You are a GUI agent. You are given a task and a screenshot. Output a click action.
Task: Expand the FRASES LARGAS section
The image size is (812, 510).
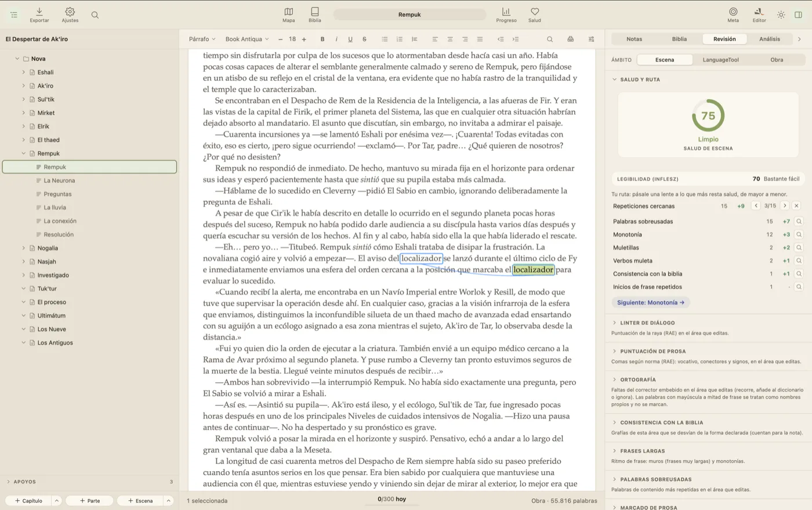click(x=615, y=451)
